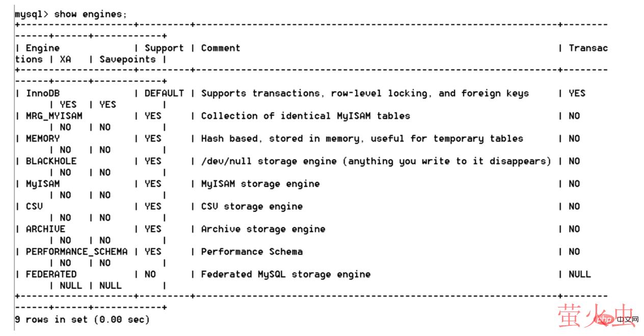
Task: Select the InnoDB engine name
Action: coord(43,94)
